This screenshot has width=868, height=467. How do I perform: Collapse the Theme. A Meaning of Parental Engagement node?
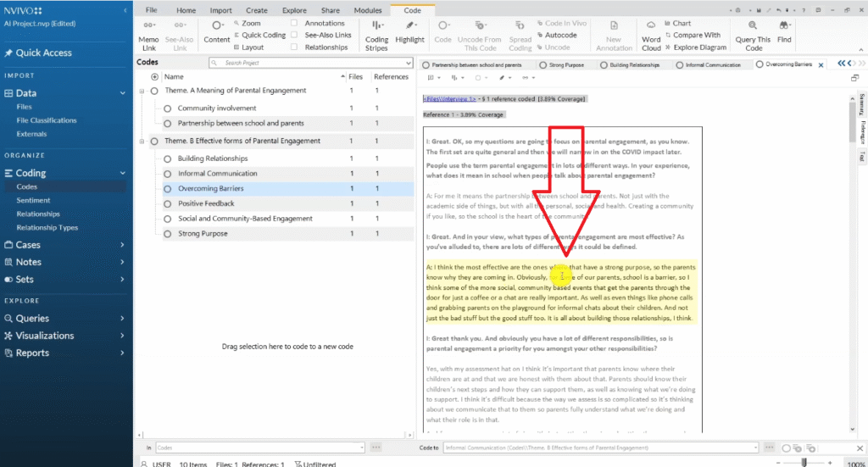142,91
